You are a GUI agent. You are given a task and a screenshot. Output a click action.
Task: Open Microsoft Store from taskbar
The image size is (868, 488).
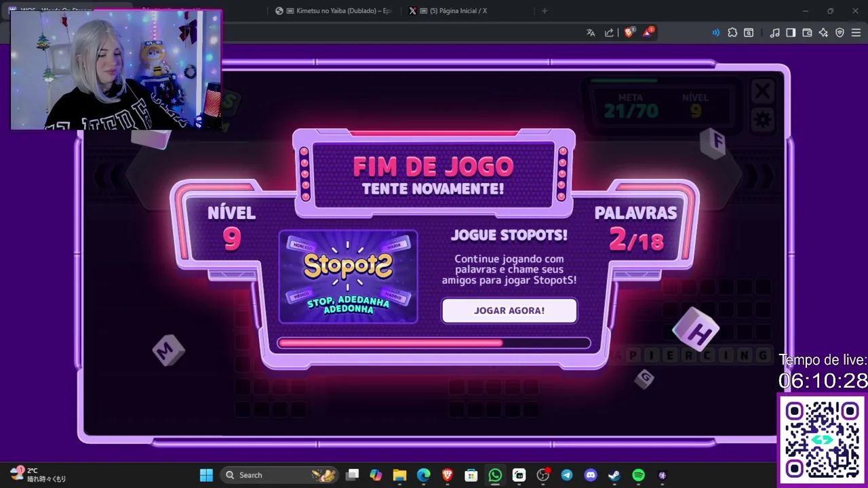coord(471,475)
